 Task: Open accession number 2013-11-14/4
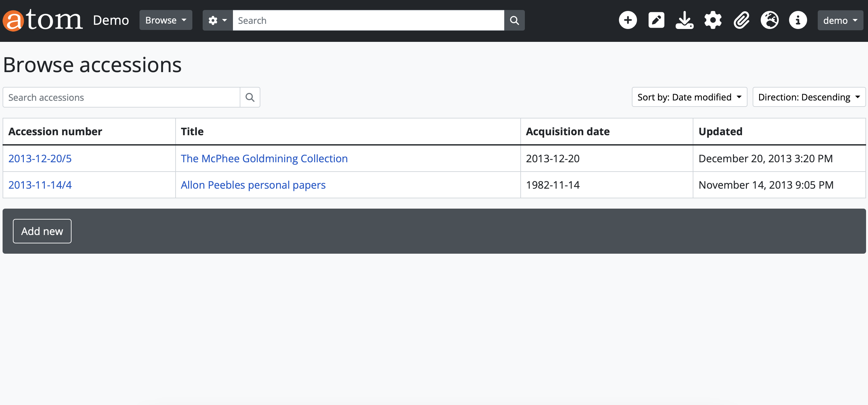(x=40, y=185)
